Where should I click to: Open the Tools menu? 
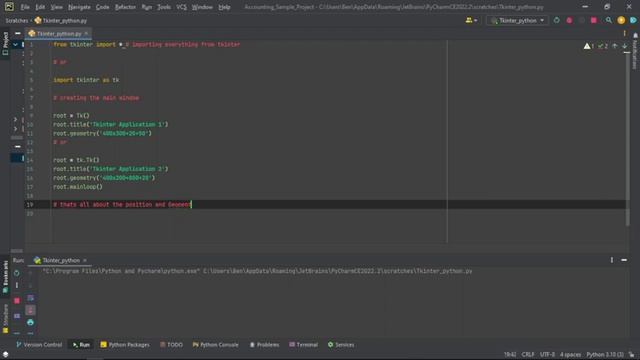[x=164, y=7]
